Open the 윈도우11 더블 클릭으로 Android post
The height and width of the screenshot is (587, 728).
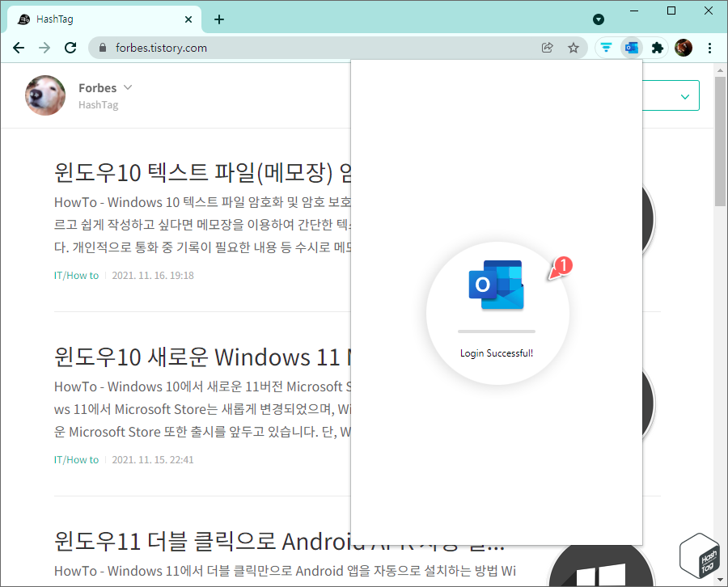[279, 541]
